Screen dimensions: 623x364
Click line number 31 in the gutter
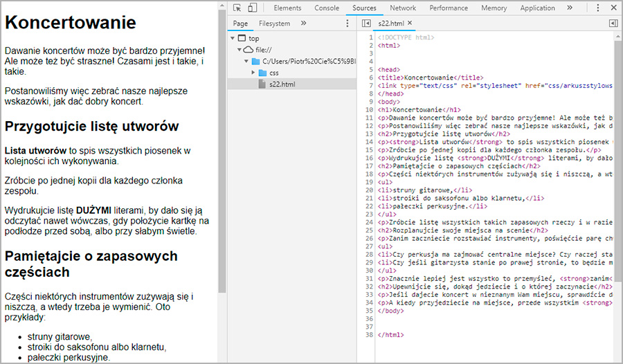click(x=369, y=279)
